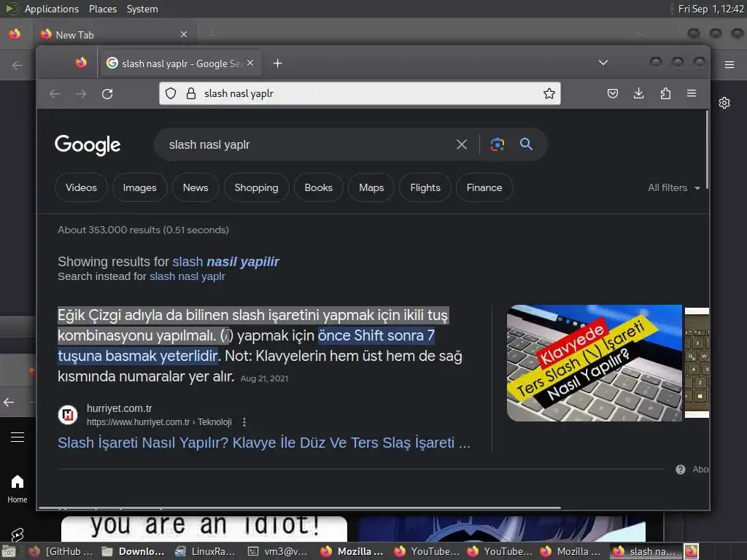Switch to the [GitHub taskbar window
The image size is (747, 560).
click(61, 551)
